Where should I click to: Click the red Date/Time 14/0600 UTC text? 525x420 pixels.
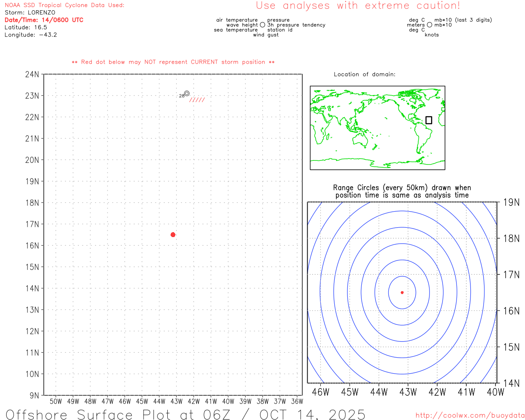44,20
